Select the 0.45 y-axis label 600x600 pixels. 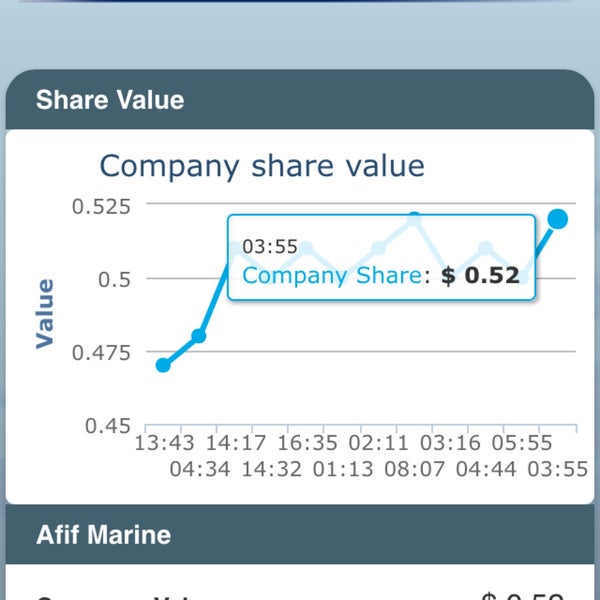[x=106, y=426]
